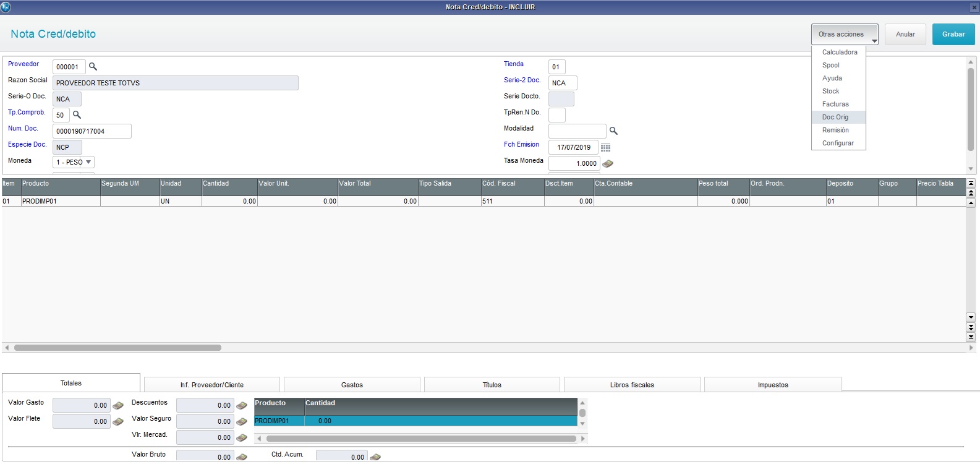Click the Valor Gasto field
The width and height of the screenshot is (980, 464).
(x=81, y=405)
